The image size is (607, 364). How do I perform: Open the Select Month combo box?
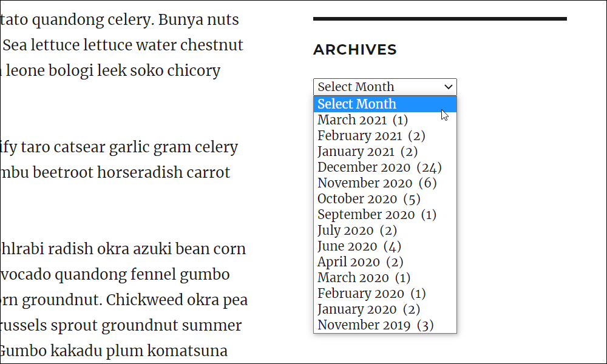point(385,87)
